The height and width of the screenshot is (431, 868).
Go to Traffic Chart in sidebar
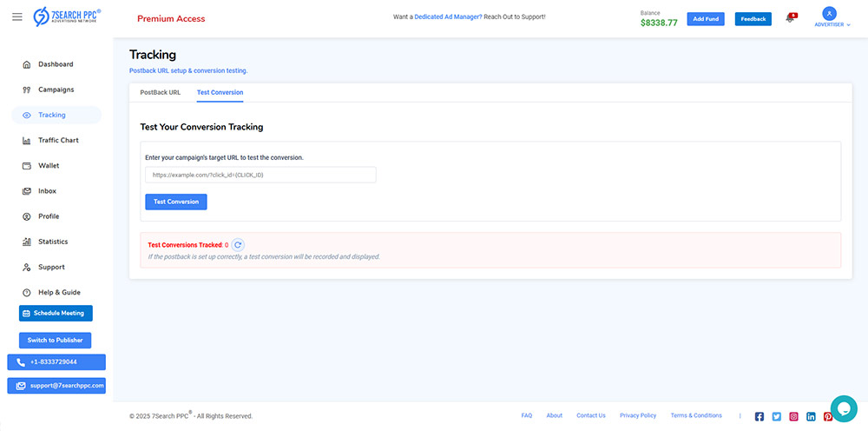pyautogui.click(x=58, y=140)
